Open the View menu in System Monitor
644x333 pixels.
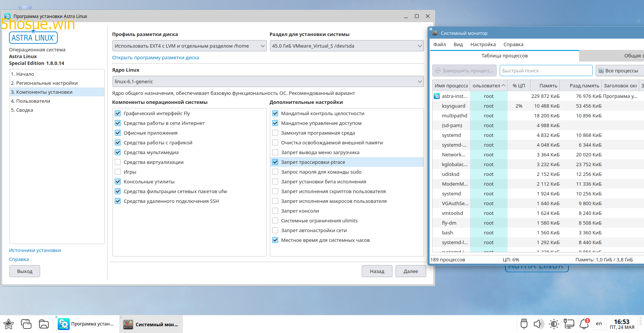coord(458,44)
